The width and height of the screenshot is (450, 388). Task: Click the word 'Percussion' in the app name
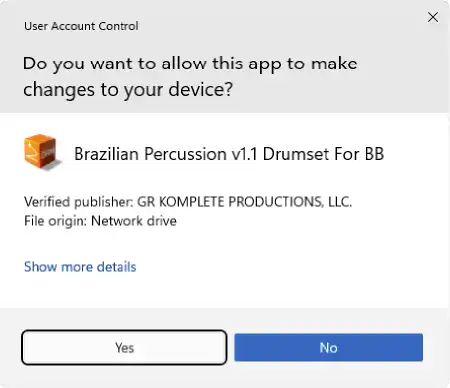pos(185,154)
